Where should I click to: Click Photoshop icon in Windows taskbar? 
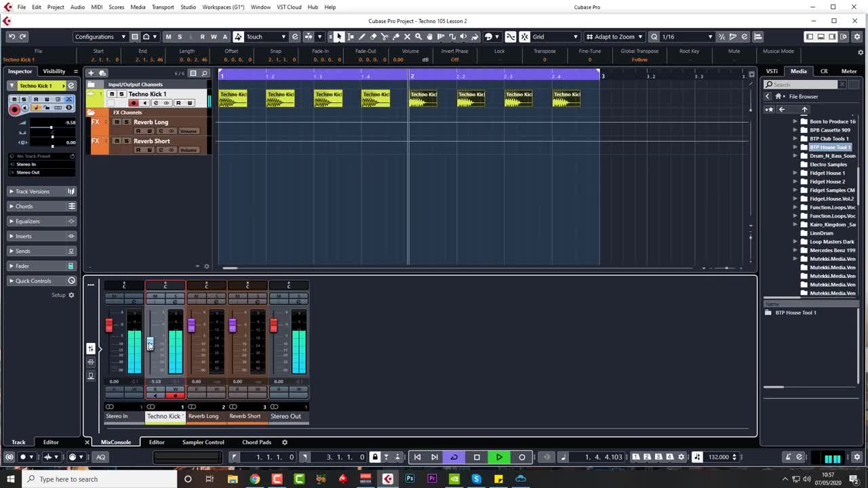pyautogui.click(x=410, y=479)
